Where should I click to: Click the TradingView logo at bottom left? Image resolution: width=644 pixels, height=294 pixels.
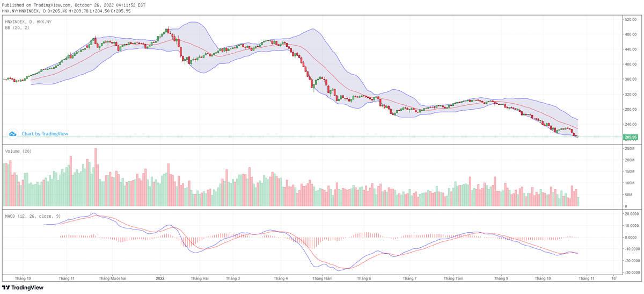point(23,288)
